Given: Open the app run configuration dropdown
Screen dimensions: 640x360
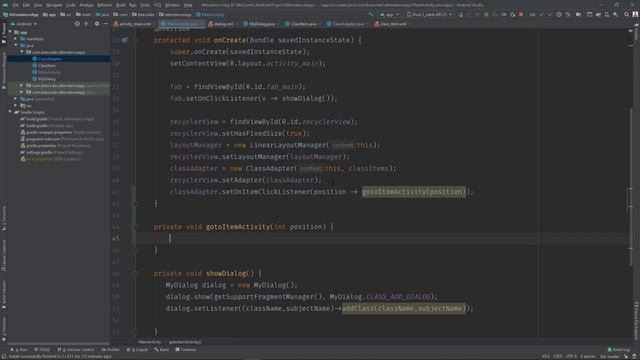Looking at the screenshot, I should point(389,14).
